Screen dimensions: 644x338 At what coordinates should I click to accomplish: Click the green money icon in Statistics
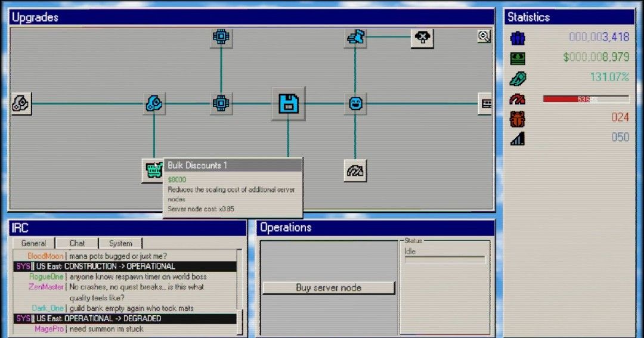tap(517, 58)
